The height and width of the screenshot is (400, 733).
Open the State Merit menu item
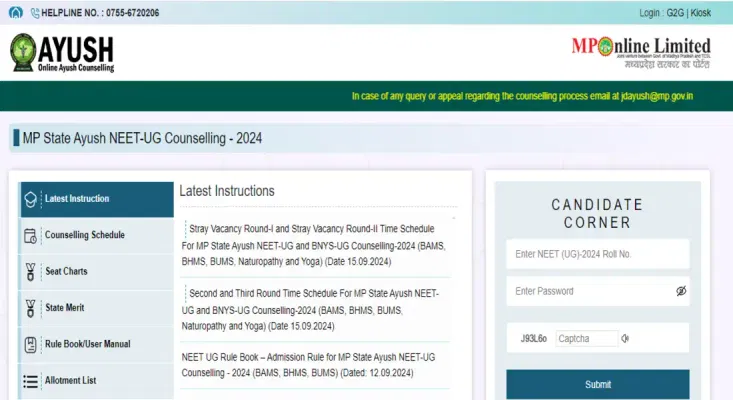tap(66, 308)
